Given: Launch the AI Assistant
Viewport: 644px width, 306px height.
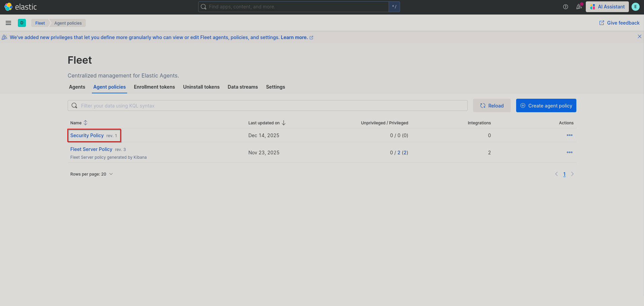Looking at the screenshot, I should [607, 7].
